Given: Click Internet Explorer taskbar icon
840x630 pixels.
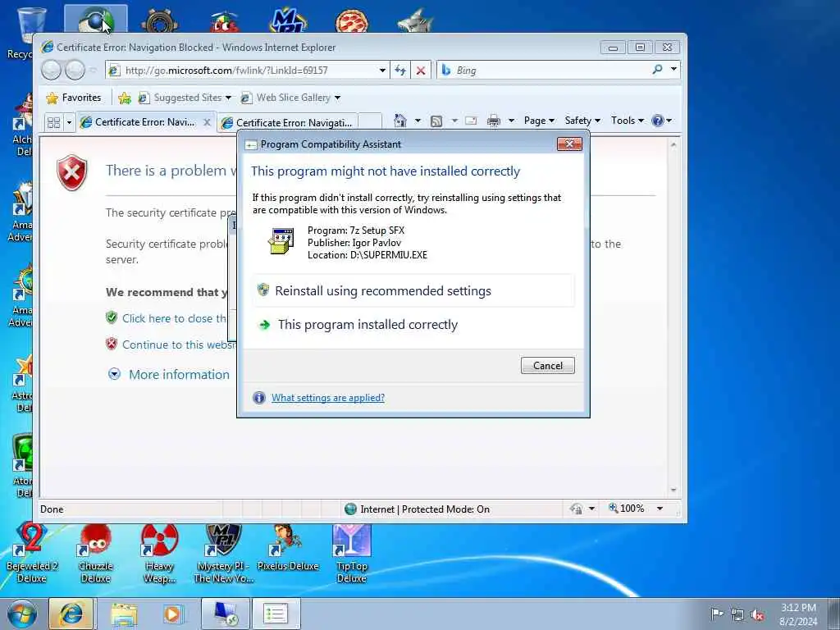Looking at the screenshot, I should 71,614.
